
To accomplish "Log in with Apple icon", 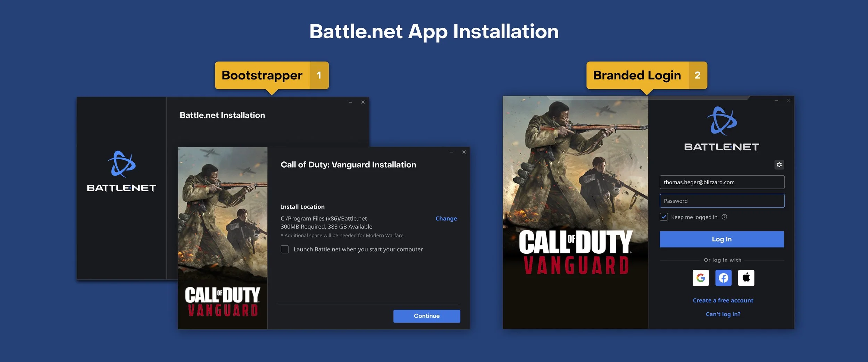I will [746, 278].
